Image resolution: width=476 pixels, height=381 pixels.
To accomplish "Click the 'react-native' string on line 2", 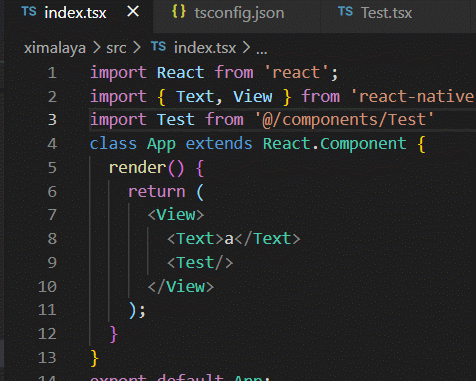I will (413, 97).
